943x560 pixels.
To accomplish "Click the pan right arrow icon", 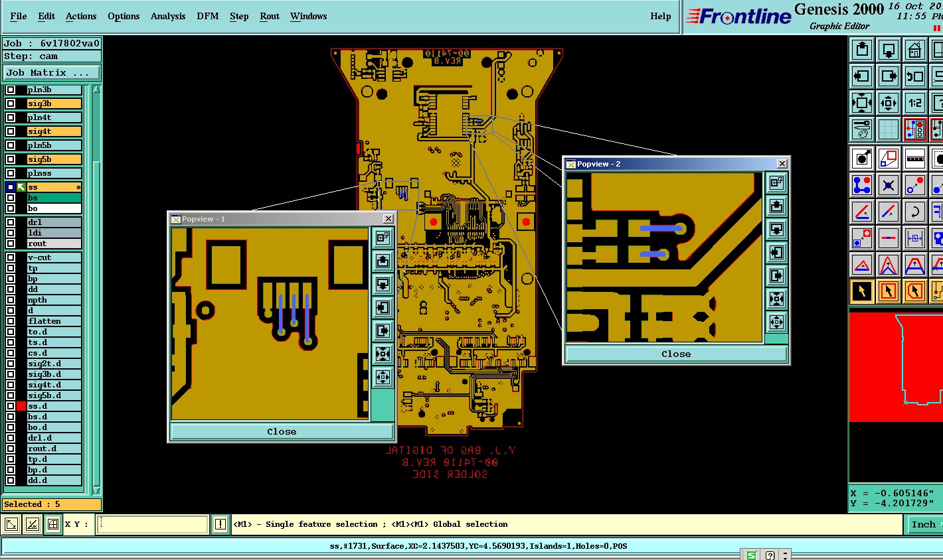I will tap(889, 76).
